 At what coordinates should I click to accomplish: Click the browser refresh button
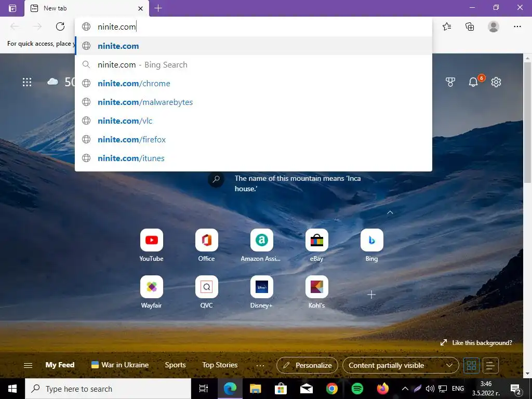pos(60,26)
